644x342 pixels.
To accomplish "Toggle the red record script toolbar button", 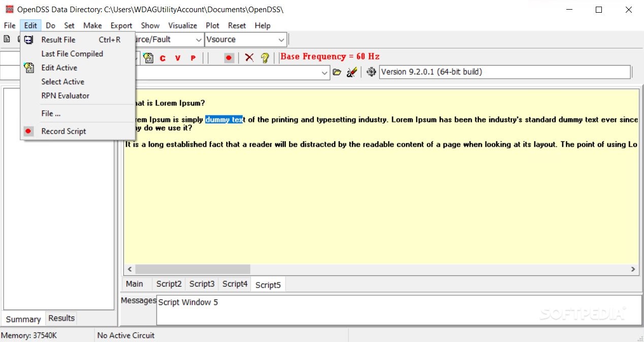I will click(x=229, y=58).
